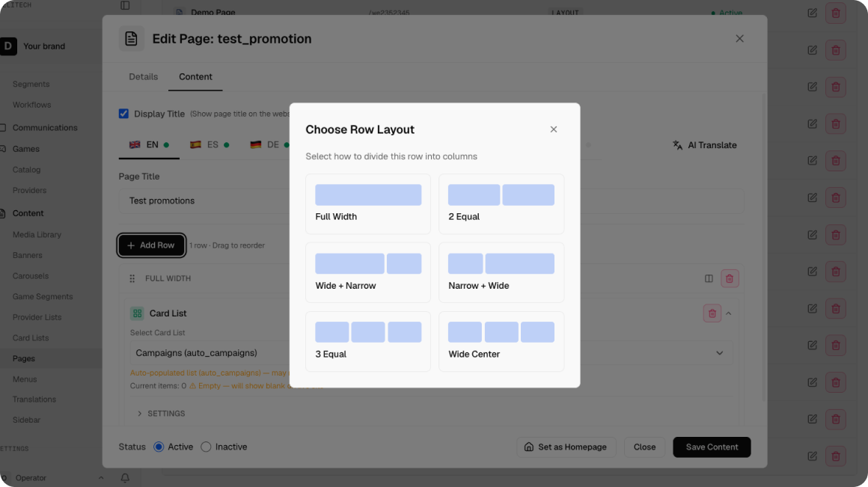Image resolution: width=868 pixels, height=487 pixels.
Task: Click the Add Row button
Action: pyautogui.click(x=151, y=245)
